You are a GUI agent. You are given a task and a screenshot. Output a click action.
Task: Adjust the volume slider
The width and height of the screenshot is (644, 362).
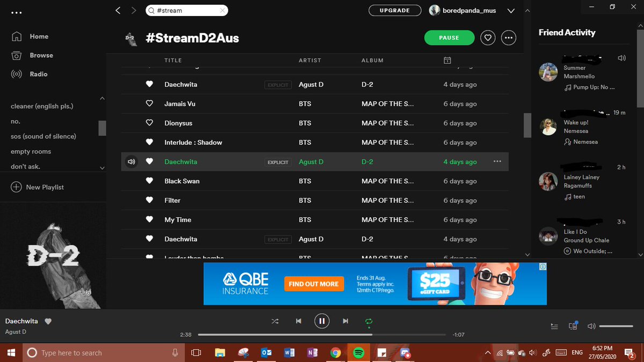click(616, 326)
